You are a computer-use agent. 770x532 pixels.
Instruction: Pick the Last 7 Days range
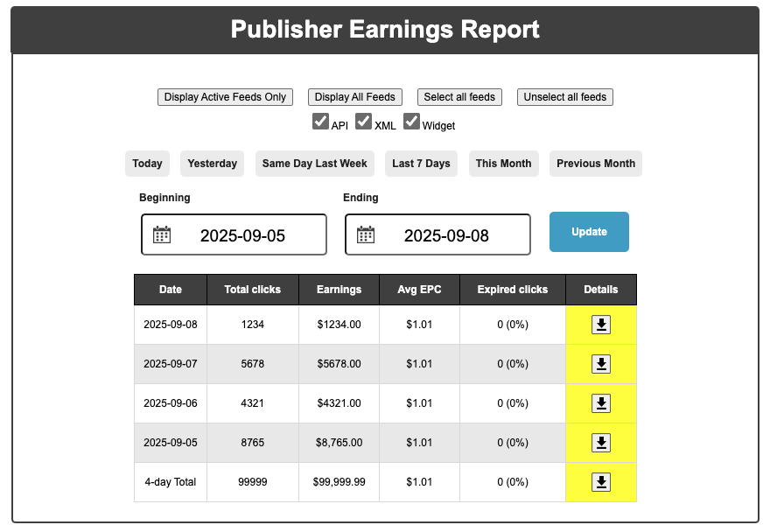pos(421,164)
